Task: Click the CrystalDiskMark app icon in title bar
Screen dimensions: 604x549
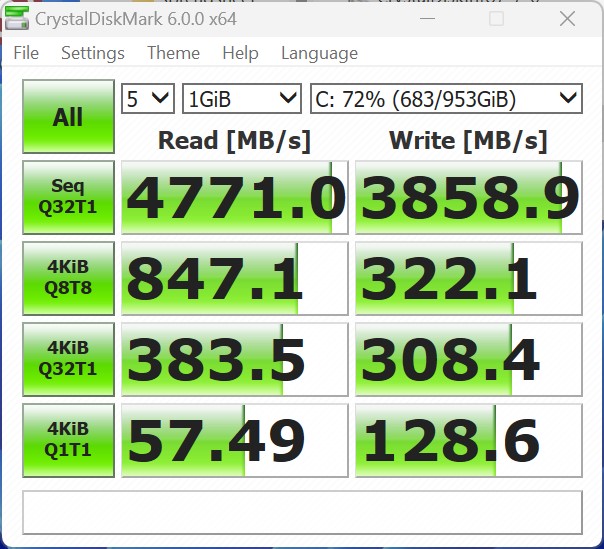Action: click(16, 18)
